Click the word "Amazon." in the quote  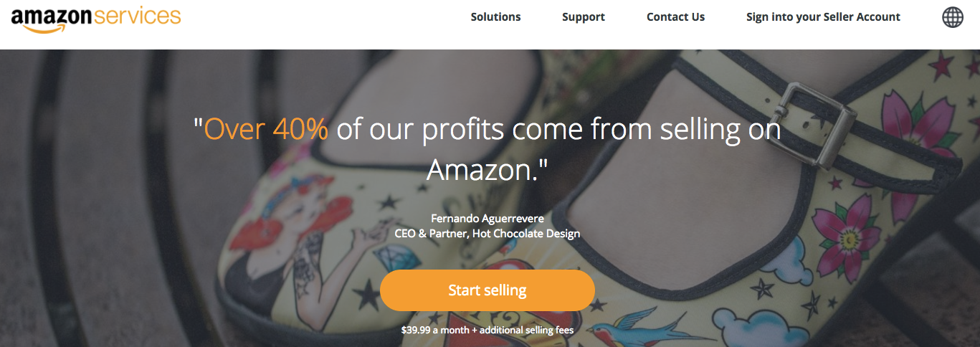pyautogui.click(x=487, y=170)
